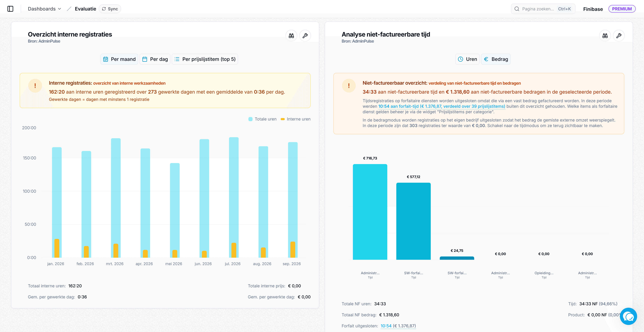Click the sep. 2026 axis label

(x=292, y=264)
